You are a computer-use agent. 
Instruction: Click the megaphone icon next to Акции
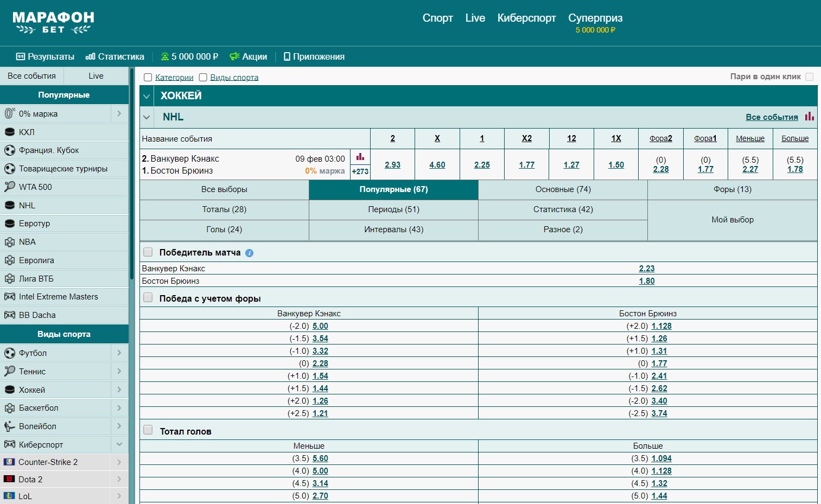(x=234, y=56)
